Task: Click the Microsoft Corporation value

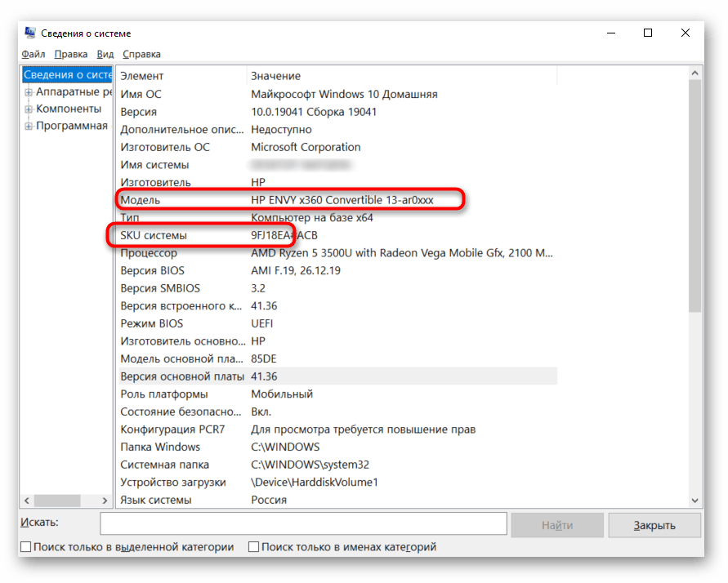Action: click(306, 148)
